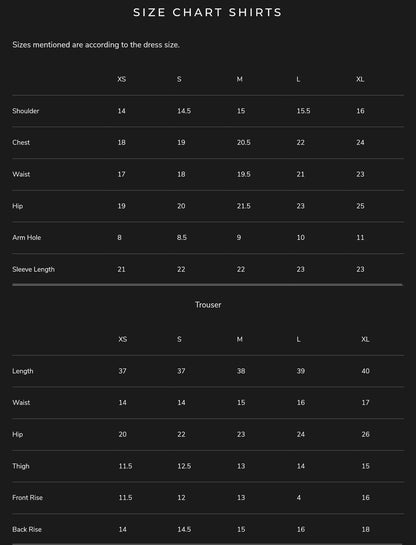The width and height of the screenshot is (416, 545).
Task: Click the Sleeve Length row label
Action: tap(33, 269)
